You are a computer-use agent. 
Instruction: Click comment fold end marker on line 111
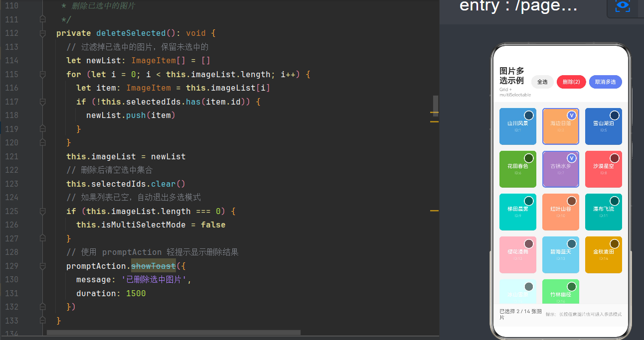click(42, 19)
